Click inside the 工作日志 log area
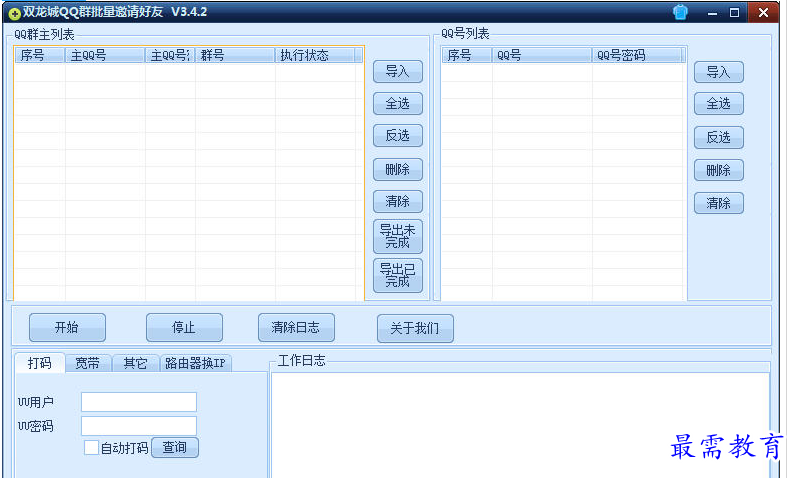Viewport: 792px width, 478px height. 520,424
